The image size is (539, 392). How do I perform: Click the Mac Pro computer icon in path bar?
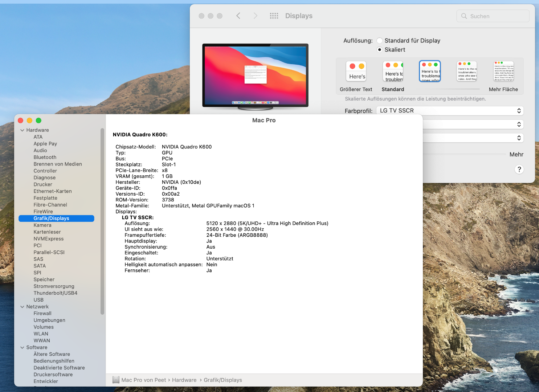click(x=116, y=380)
